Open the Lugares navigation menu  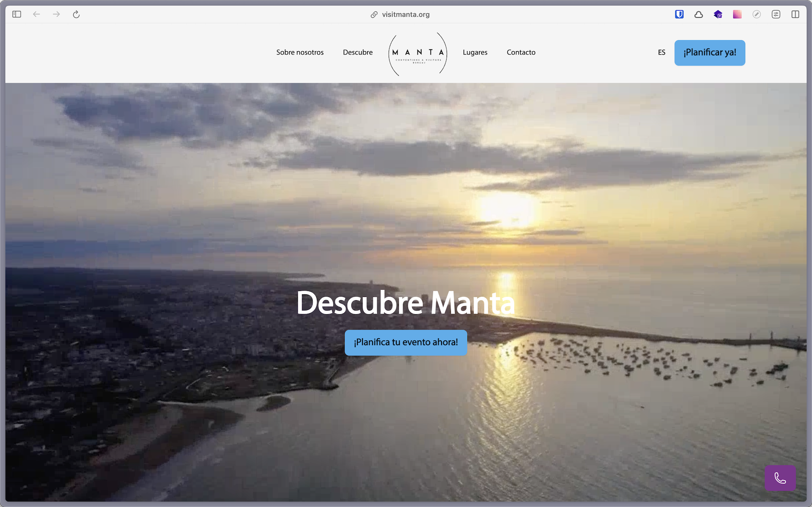(475, 52)
